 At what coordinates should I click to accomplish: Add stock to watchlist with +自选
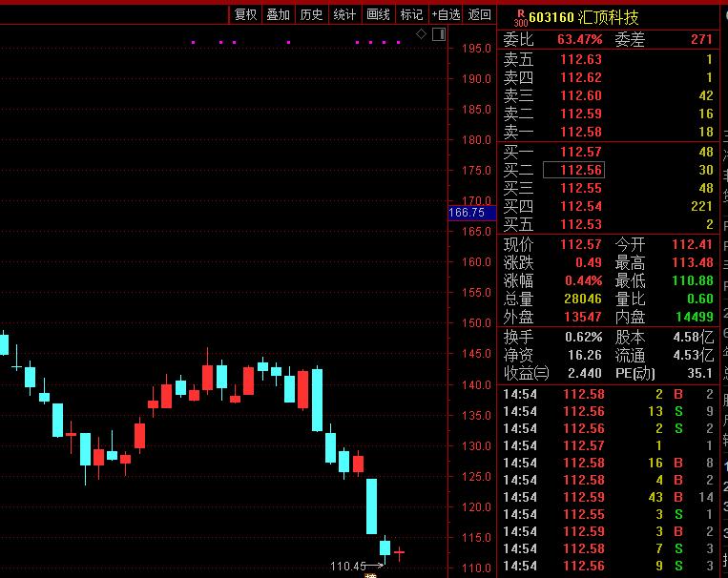click(x=446, y=15)
